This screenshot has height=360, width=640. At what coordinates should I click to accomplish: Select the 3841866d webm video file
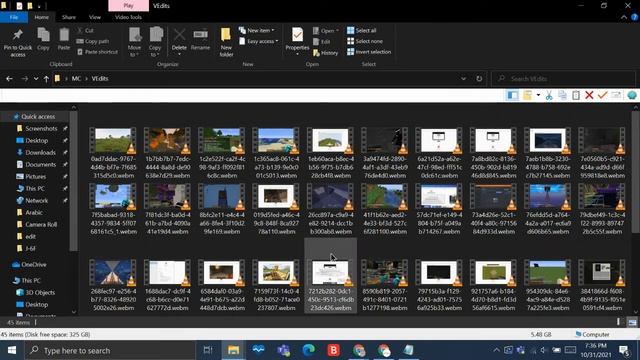[602, 284]
